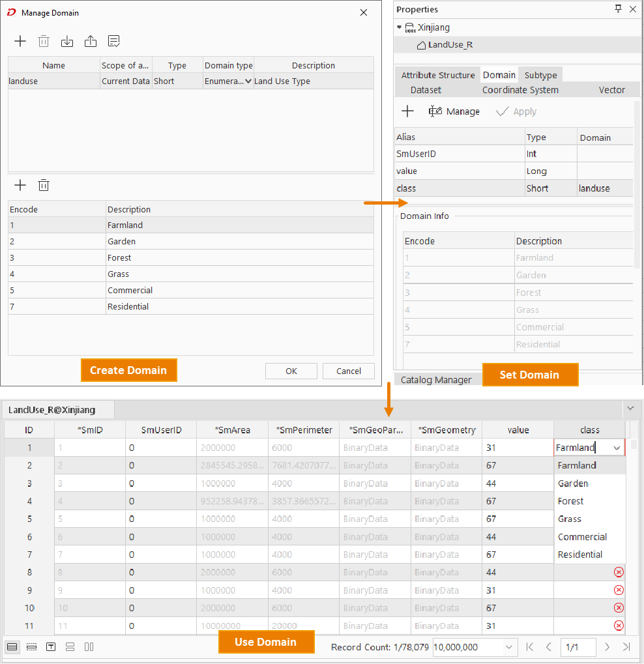Open the Domain type Enumeration dropdown
Screen dimensions: 644x664
pos(248,81)
